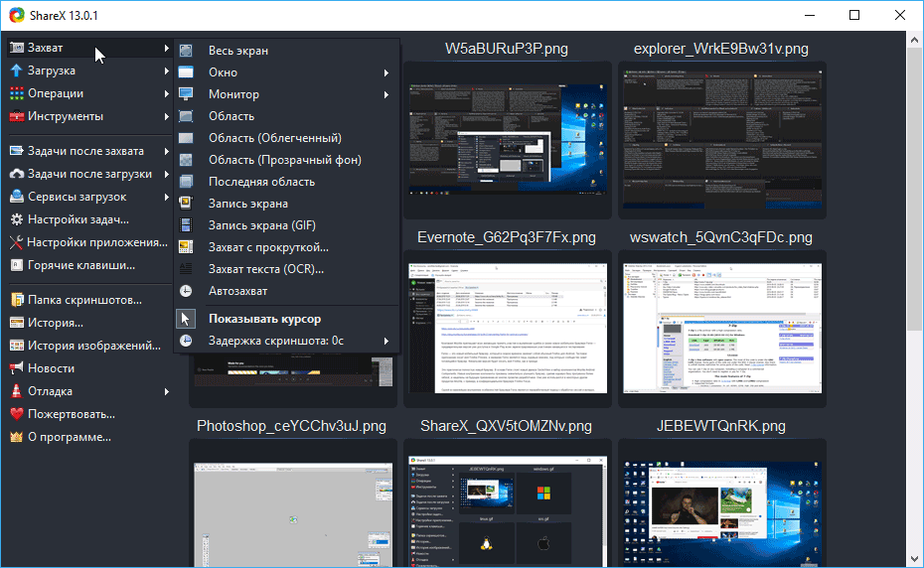
Task: Expand the Задачи после захвата arrow
Action: coord(167,151)
